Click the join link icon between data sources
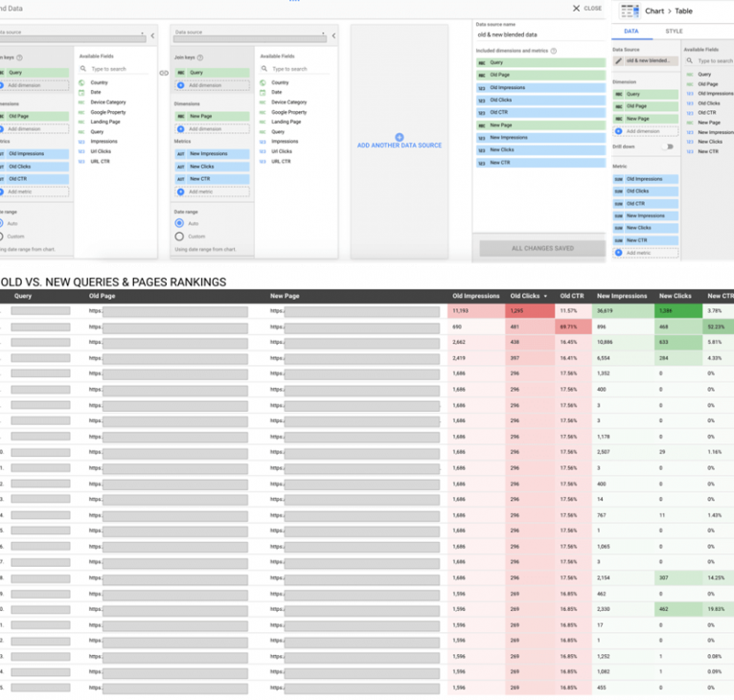This screenshot has width=734, height=700. tap(164, 73)
